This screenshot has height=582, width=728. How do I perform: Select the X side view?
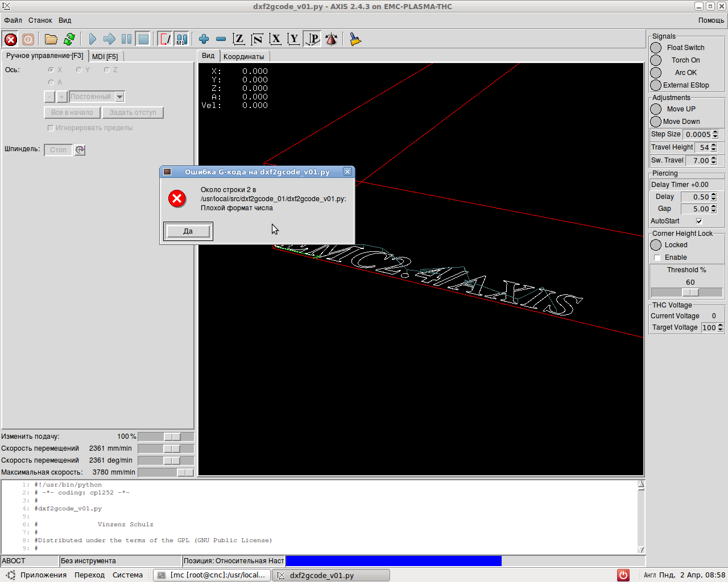[x=276, y=39]
